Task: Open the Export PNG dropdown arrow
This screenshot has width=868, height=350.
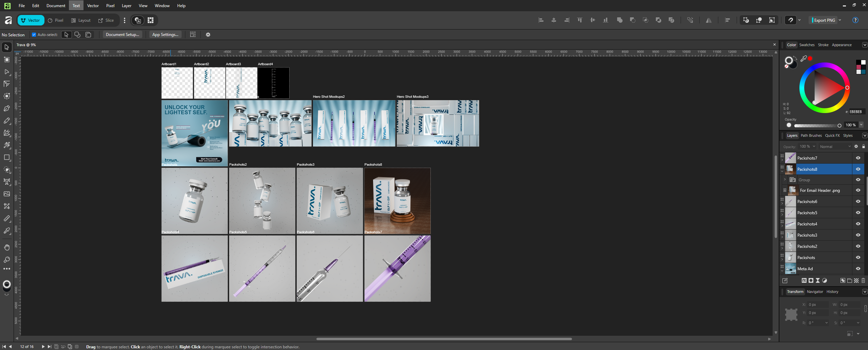Action: pos(840,20)
